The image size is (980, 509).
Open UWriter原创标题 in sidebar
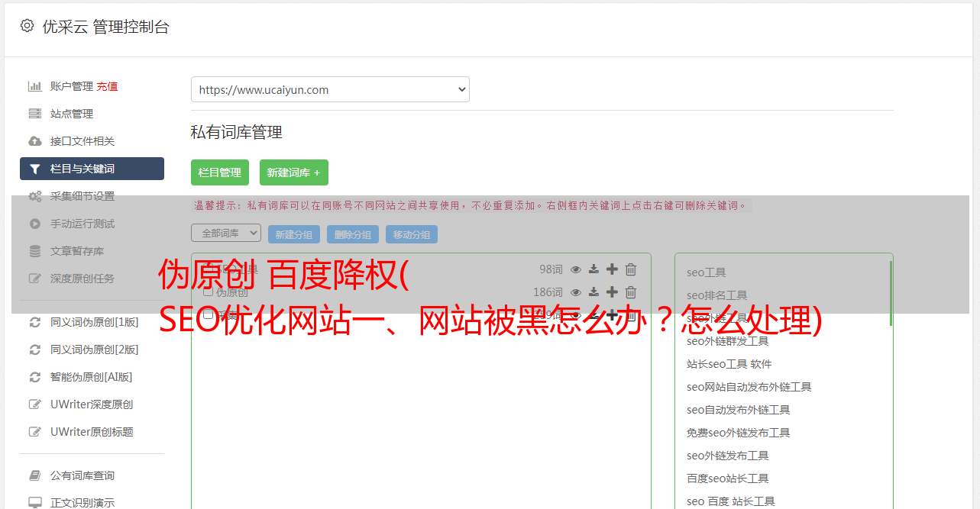pos(92,432)
